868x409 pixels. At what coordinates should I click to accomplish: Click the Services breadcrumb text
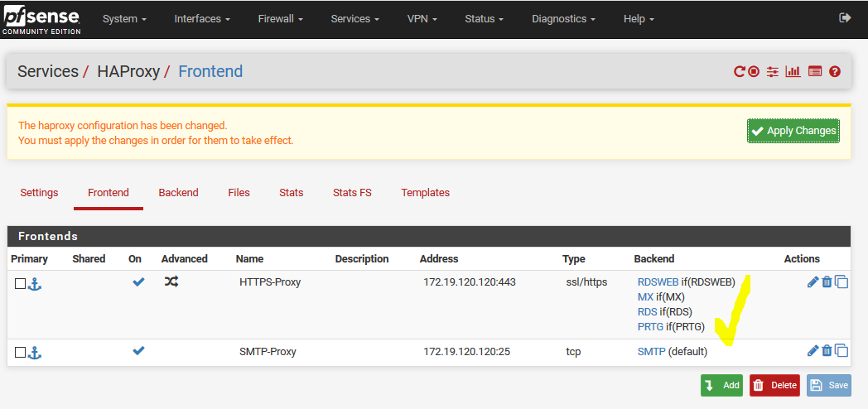pos(47,71)
